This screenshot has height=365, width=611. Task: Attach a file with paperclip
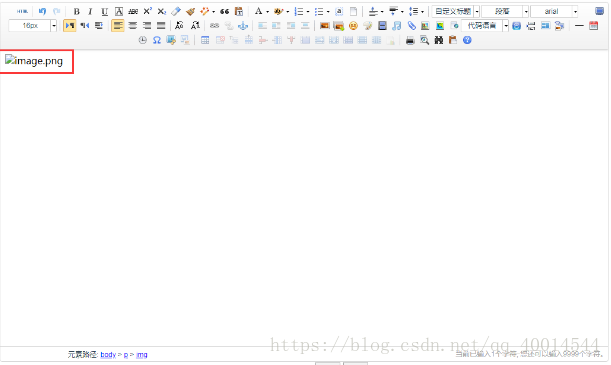point(411,26)
